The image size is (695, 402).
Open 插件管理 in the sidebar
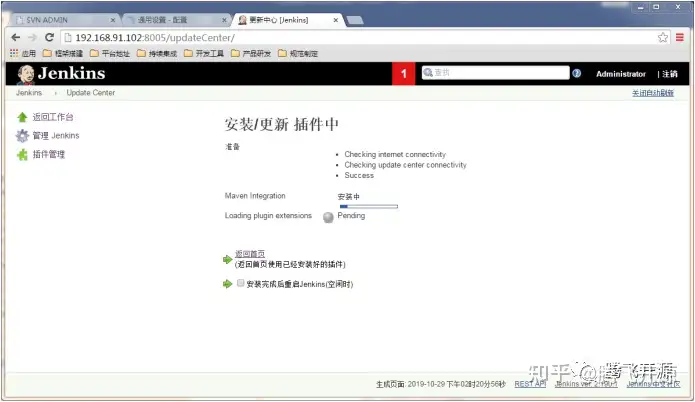coord(49,154)
